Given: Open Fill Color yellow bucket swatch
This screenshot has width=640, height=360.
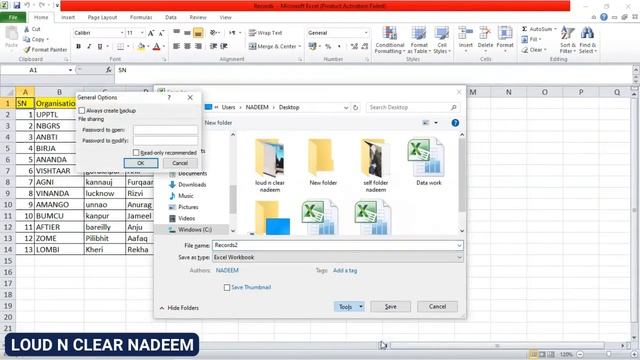Looking at the screenshot, I should click(141, 47).
